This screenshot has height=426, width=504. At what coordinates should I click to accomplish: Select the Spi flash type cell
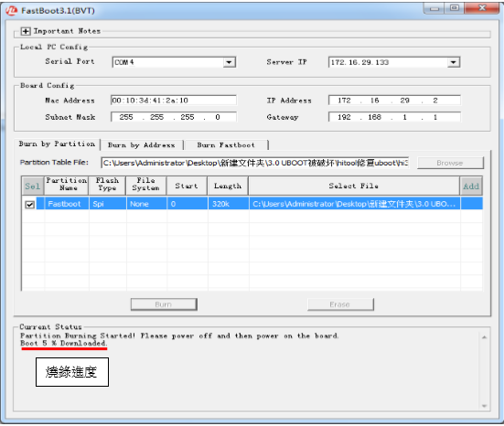coord(107,204)
